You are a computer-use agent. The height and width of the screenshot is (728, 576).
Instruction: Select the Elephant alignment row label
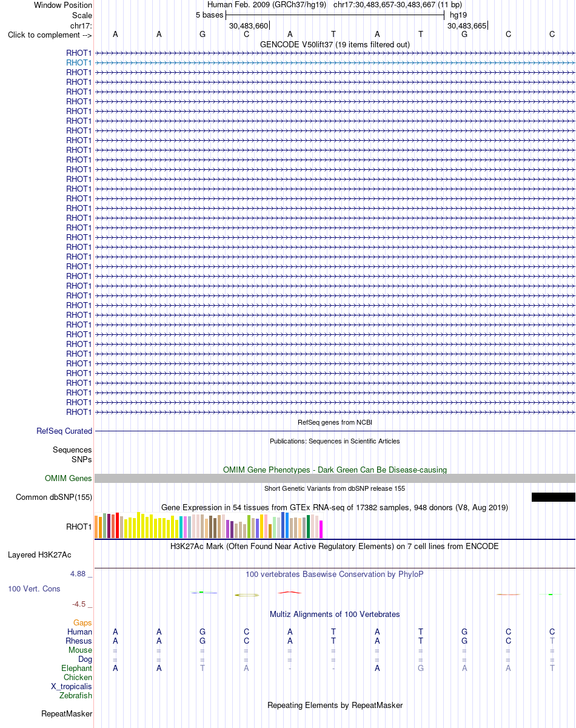pos(76,668)
